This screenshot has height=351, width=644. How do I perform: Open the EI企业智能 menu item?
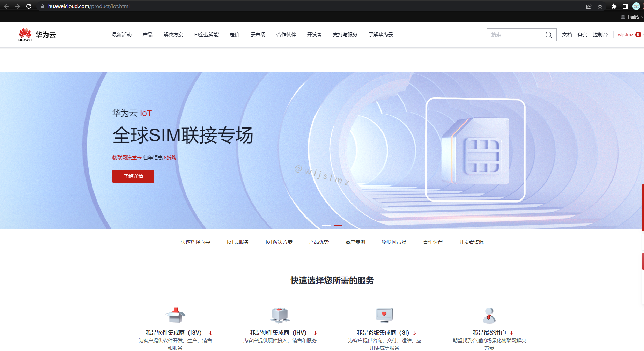pyautogui.click(x=206, y=35)
